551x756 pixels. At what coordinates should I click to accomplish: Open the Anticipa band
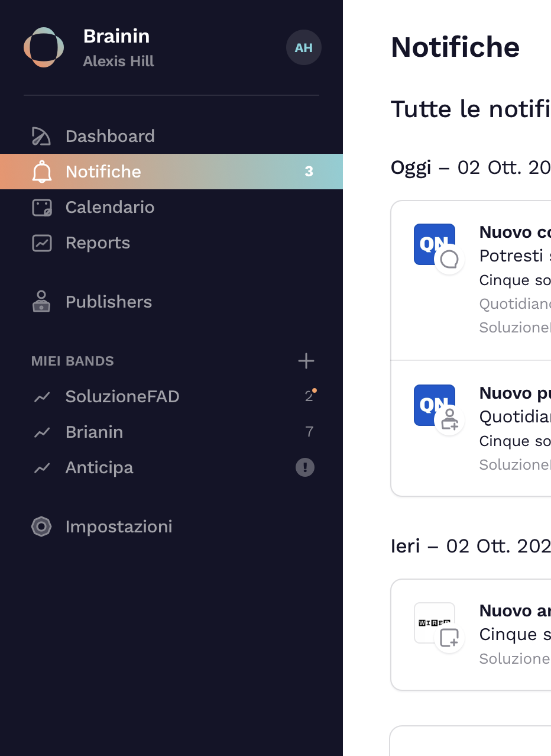[x=99, y=467]
